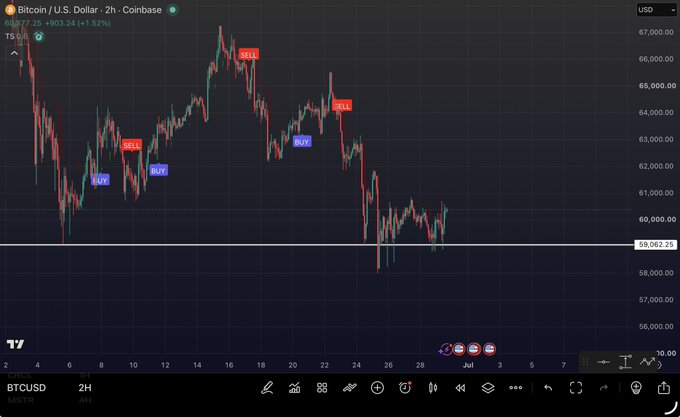The image size is (680, 417).
Task: Enter fullscreen mode with bracket icon
Action: click(576, 388)
